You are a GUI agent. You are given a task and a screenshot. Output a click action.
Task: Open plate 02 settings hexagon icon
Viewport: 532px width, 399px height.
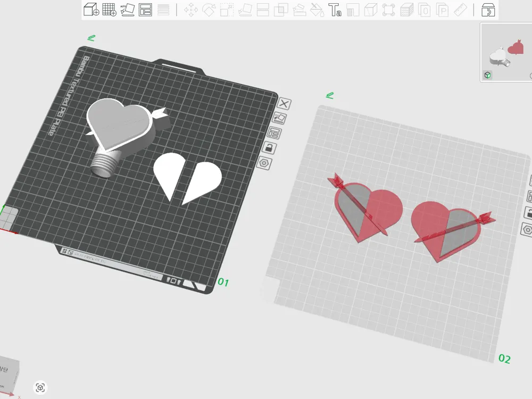tap(527, 229)
